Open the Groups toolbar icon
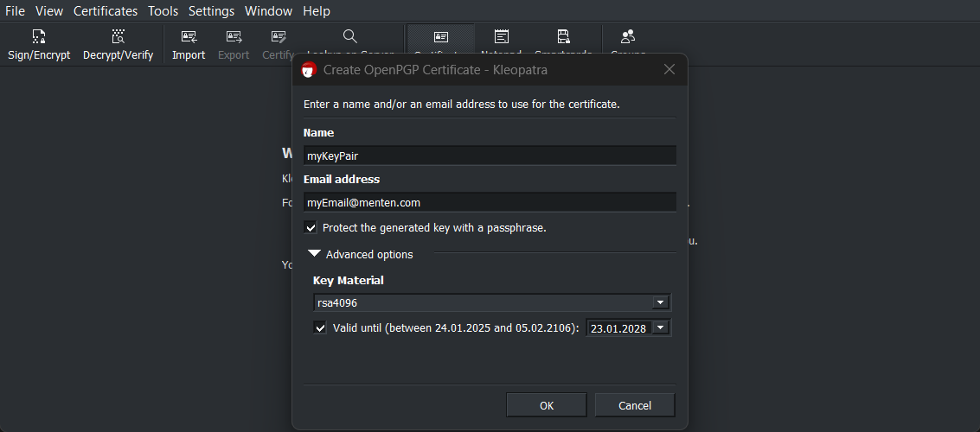980x432 pixels. pyautogui.click(x=628, y=36)
